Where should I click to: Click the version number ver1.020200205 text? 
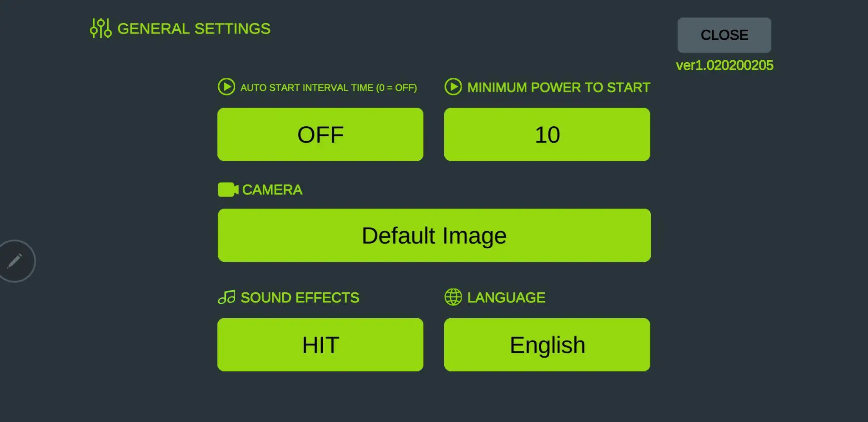[724, 65]
